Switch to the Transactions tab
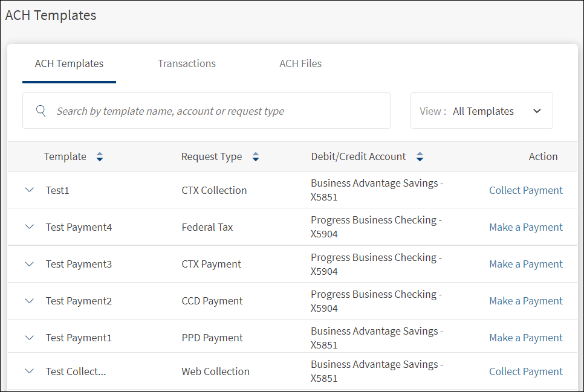 click(187, 63)
